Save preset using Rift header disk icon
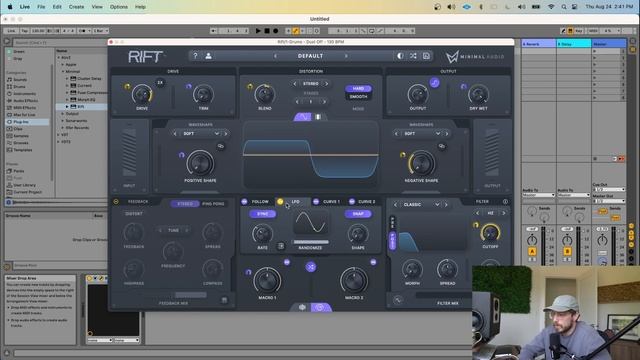 [426, 56]
